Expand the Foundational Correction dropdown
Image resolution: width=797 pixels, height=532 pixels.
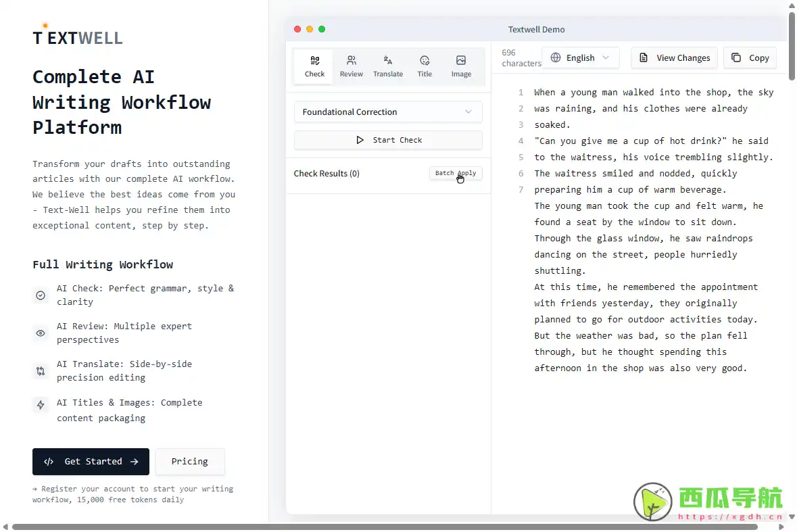388,112
